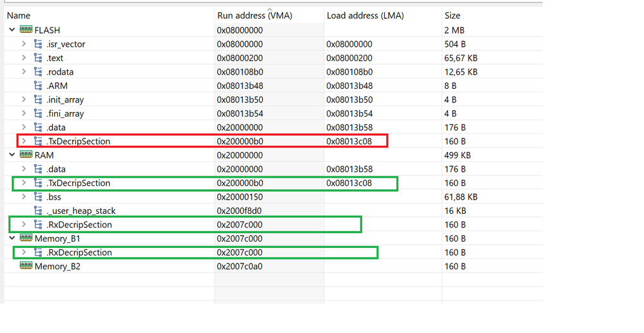This screenshot has width=644, height=333.
Task: Sort by Load address (LMA) column
Action: [365, 15]
